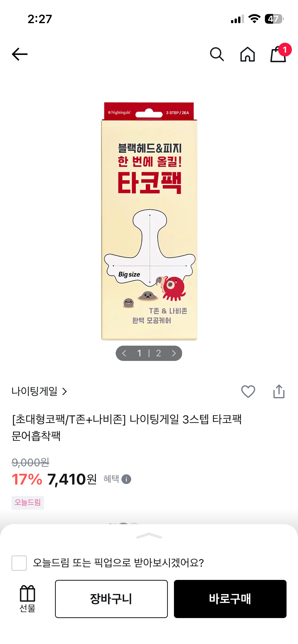This screenshot has height=644, width=298.
Task: Tap the 타코팩 product image
Action: [x=149, y=221]
